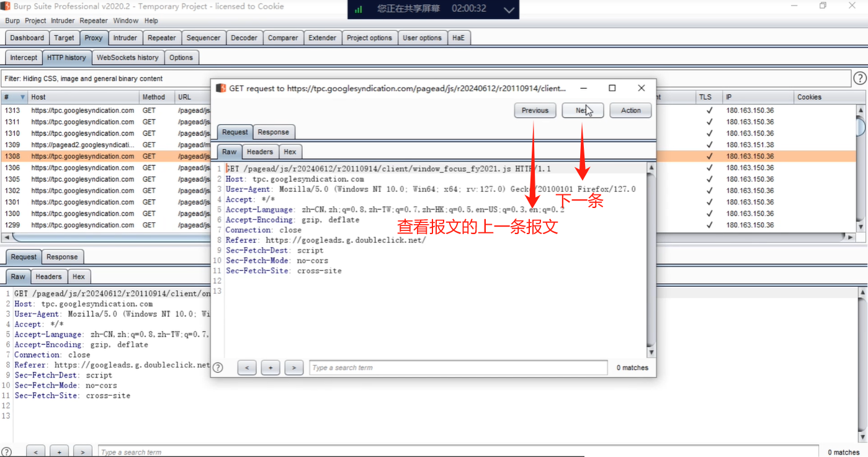Open the Burp menu
Image resolution: width=868 pixels, height=457 pixels.
12,20
